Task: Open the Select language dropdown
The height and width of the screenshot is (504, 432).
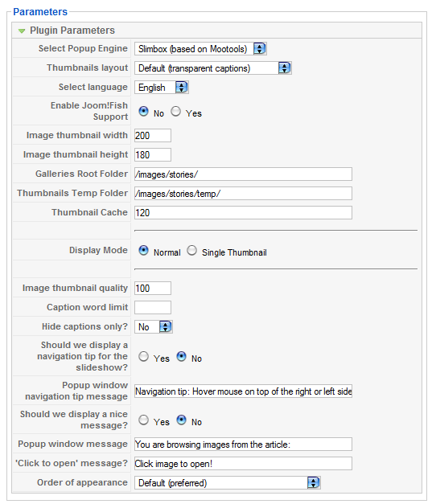Action: (x=162, y=88)
